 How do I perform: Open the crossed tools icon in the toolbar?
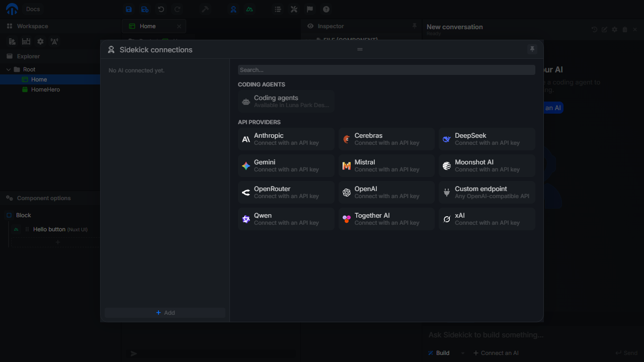tap(294, 9)
